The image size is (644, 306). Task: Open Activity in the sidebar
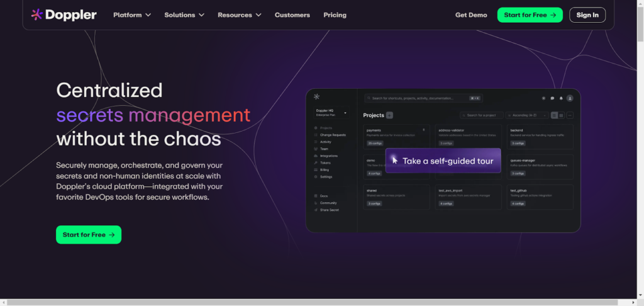(323, 142)
